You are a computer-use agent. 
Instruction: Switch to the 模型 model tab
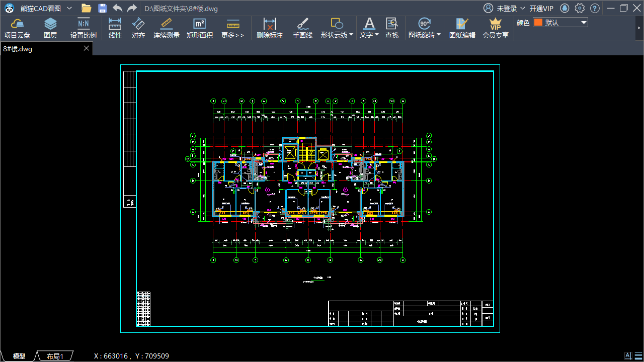point(19,356)
